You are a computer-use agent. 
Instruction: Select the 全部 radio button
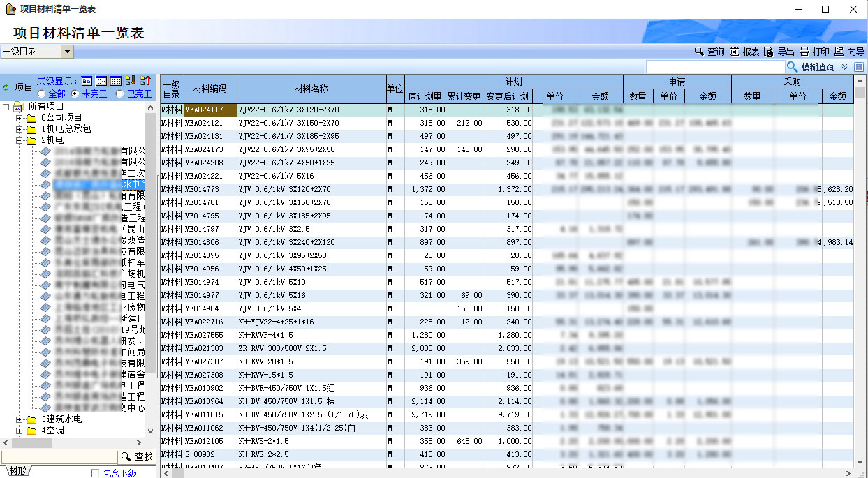42,94
